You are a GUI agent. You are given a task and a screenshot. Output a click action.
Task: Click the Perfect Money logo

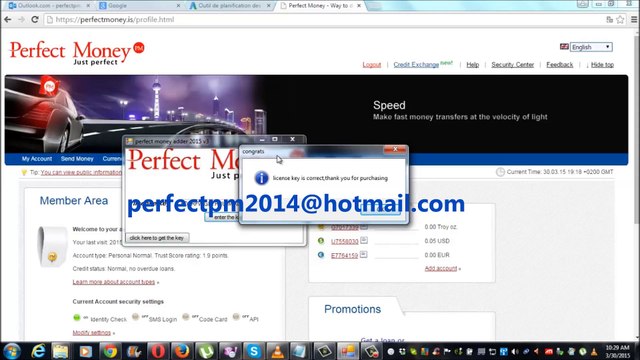click(x=77, y=53)
